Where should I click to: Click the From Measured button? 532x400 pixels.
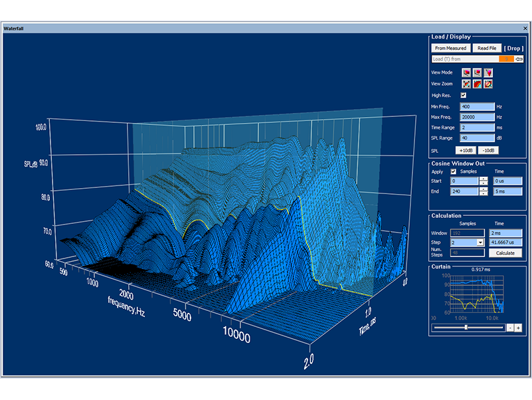[x=451, y=48]
